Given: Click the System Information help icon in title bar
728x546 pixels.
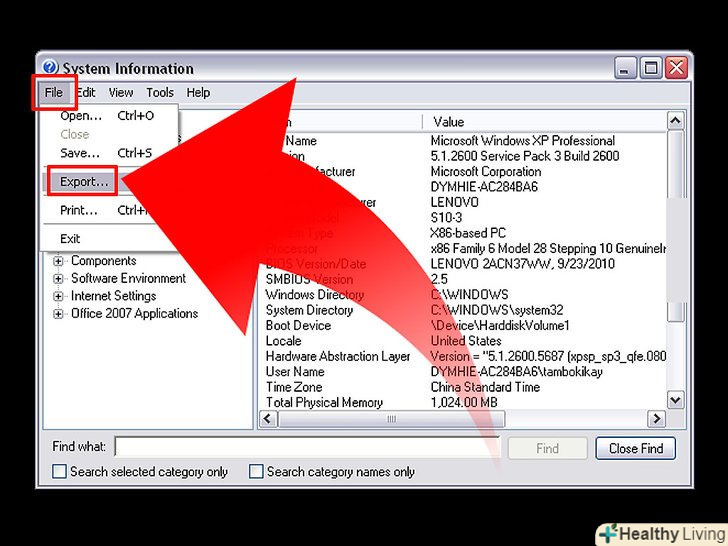Looking at the screenshot, I should 50,67.
